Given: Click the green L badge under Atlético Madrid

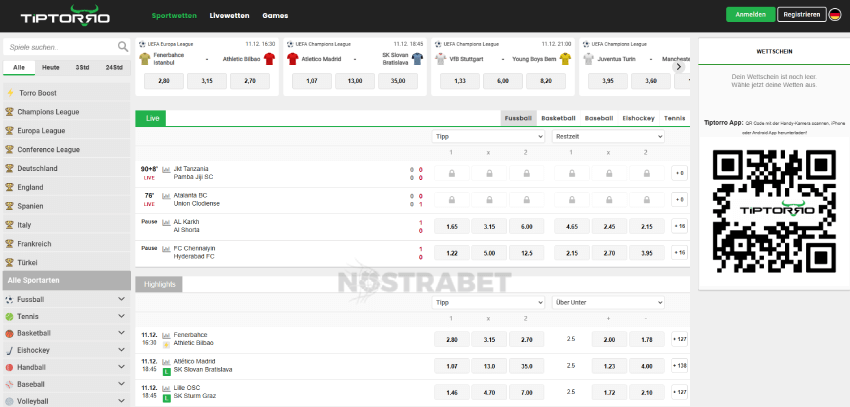Looking at the screenshot, I should (x=167, y=372).
